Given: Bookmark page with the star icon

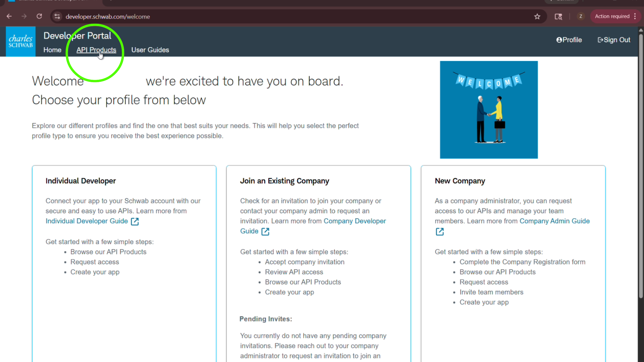Looking at the screenshot, I should [537, 16].
